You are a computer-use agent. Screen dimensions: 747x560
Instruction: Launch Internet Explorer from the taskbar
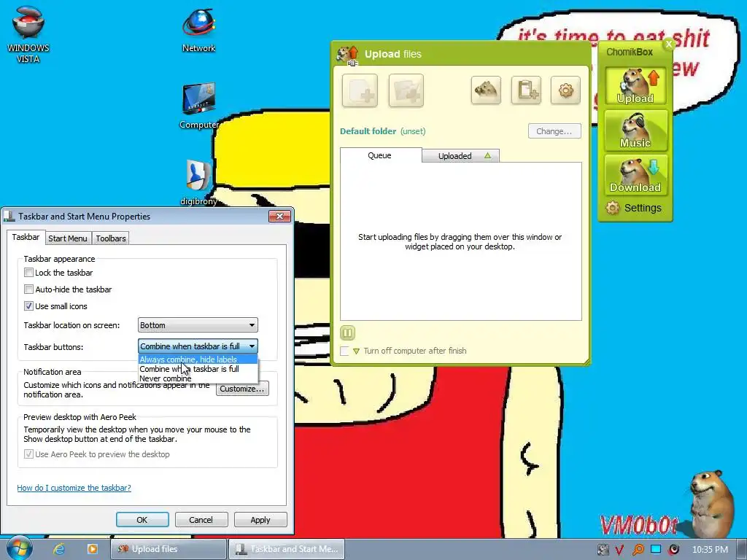coord(59,549)
